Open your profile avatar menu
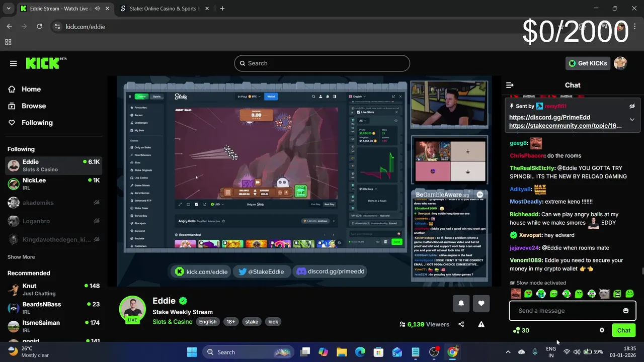644x362 pixels. [620, 63]
